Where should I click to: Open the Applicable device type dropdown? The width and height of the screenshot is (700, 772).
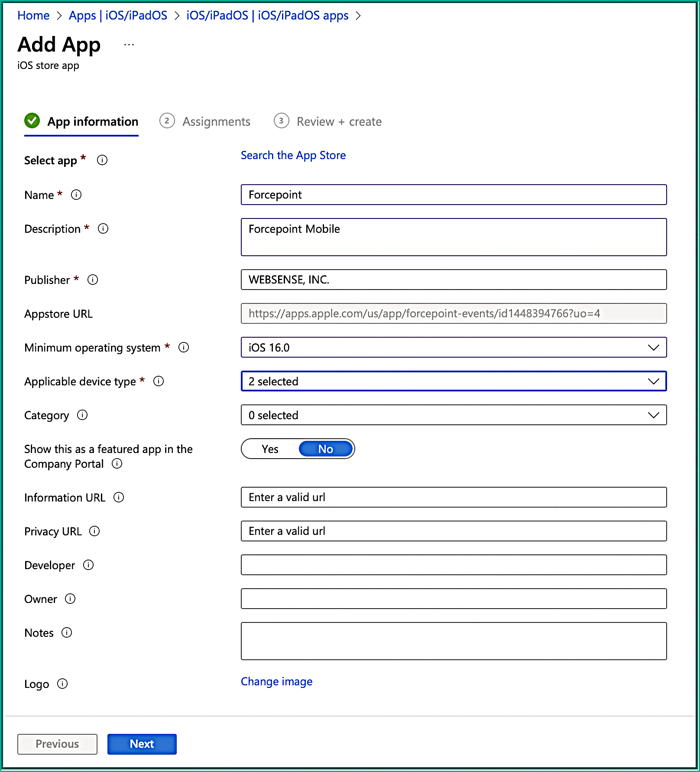[x=454, y=381]
